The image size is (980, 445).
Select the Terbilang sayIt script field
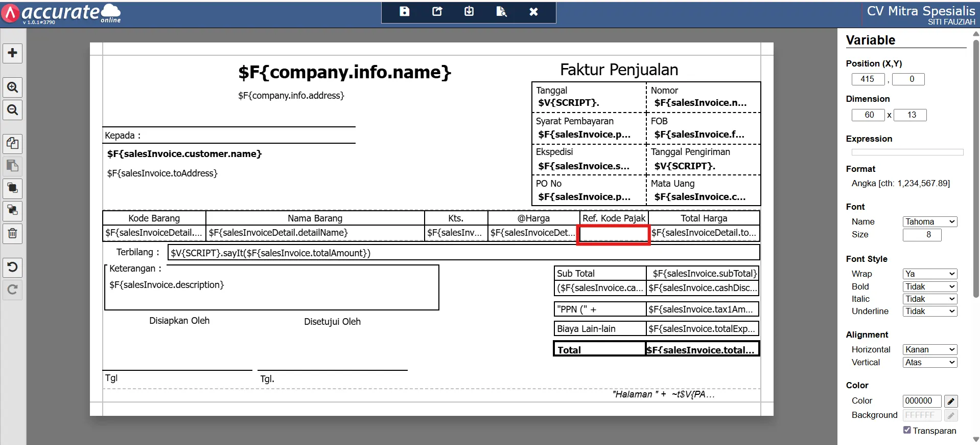coord(463,253)
